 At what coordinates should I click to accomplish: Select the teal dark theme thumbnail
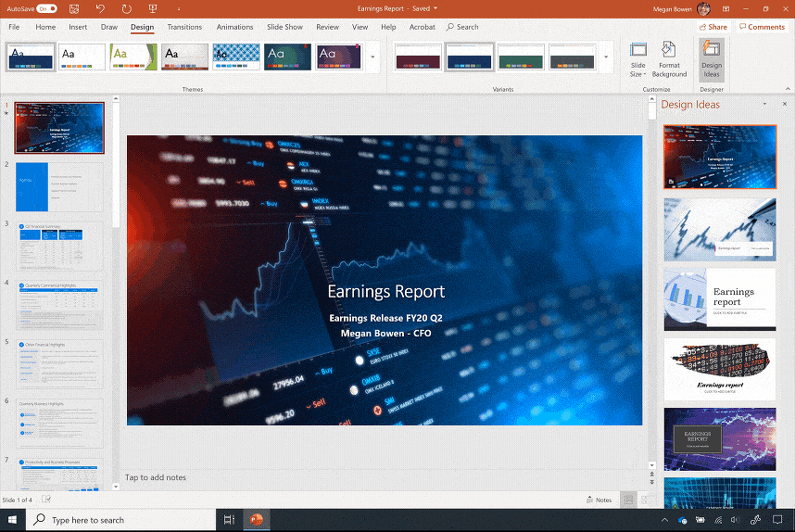coord(288,57)
